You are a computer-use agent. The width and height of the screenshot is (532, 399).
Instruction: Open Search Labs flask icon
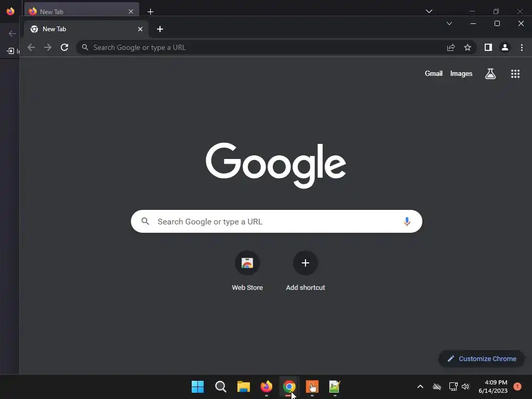pyautogui.click(x=490, y=74)
